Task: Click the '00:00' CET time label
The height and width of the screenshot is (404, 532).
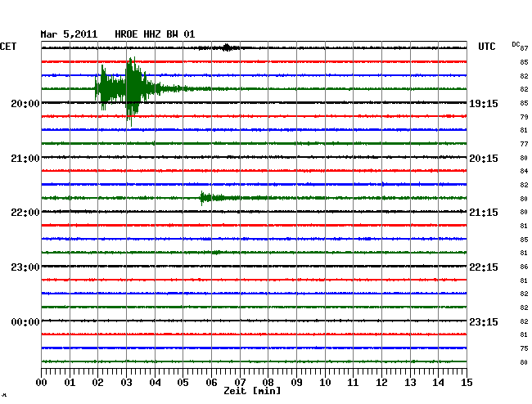Action: (x=25, y=321)
